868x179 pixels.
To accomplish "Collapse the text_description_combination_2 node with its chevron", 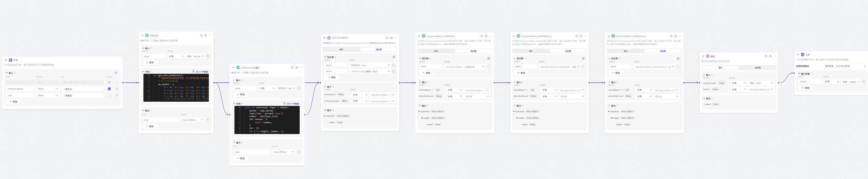I will tap(514, 36).
